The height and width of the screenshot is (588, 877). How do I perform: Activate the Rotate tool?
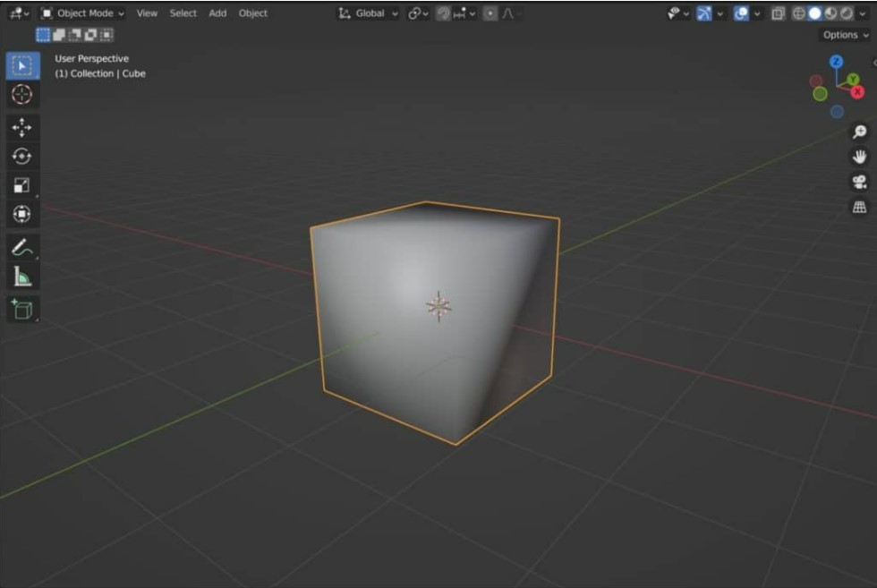tap(22, 157)
